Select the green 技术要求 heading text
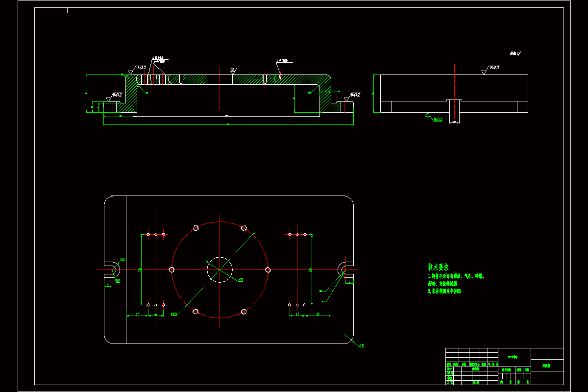The height and width of the screenshot is (392, 588). coord(439,268)
